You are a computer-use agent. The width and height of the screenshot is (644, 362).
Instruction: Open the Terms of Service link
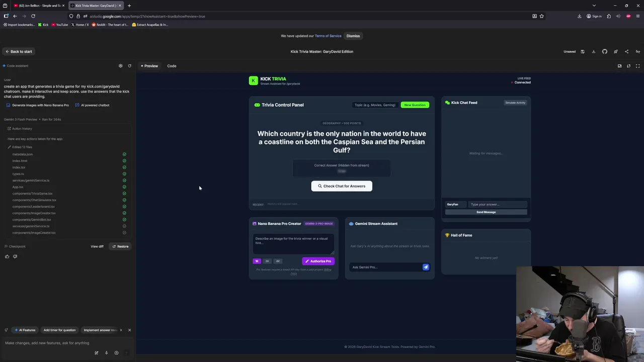pyautogui.click(x=328, y=36)
